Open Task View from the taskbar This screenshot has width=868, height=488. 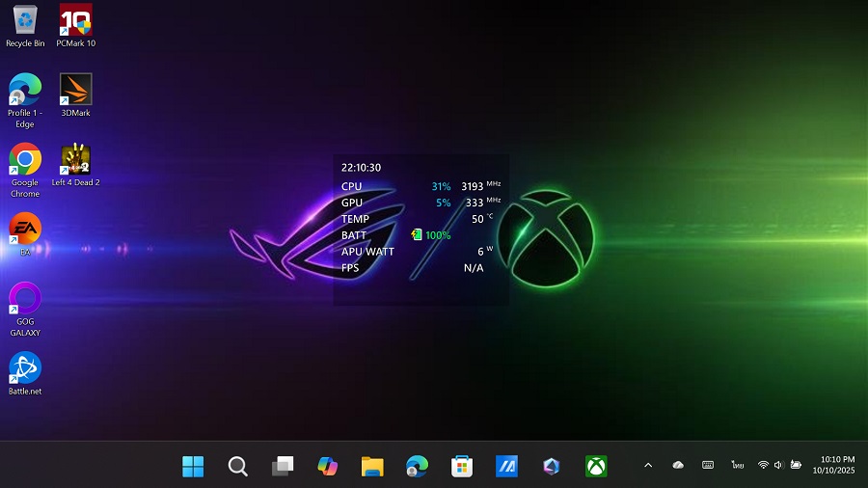(x=283, y=467)
